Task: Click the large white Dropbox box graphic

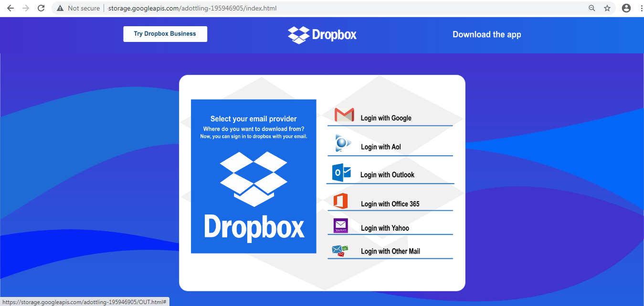Action: point(253,179)
